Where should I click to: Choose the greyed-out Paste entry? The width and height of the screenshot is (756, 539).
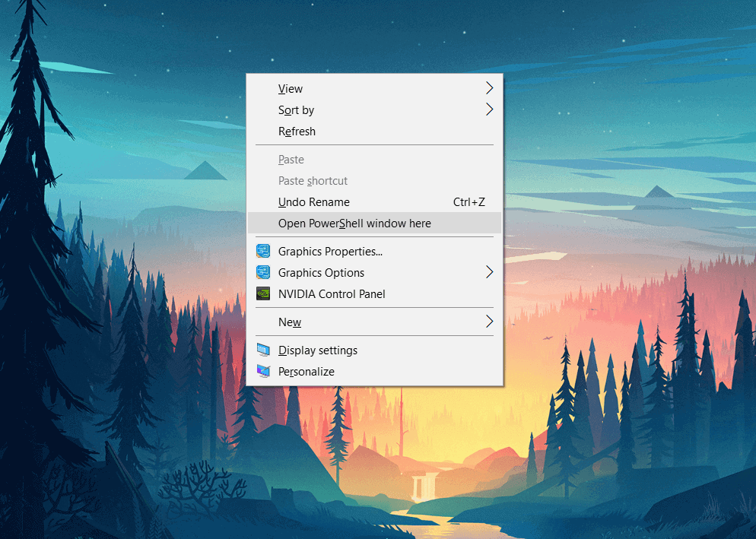coord(374,160)
